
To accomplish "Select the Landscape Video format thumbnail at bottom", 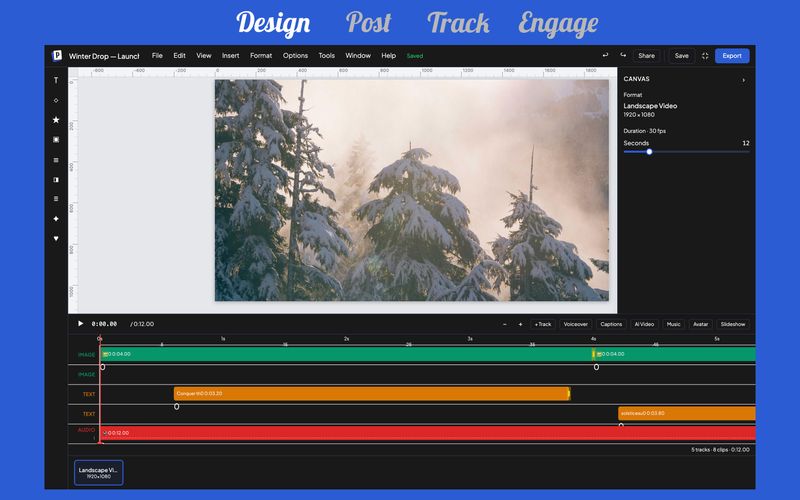I will (98, 472).
